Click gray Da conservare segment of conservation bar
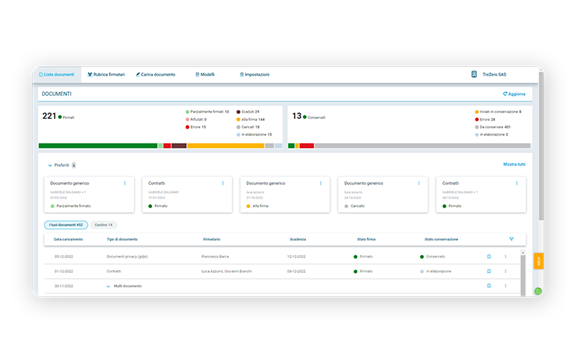This screenshot has height=362, width=576. pos(422,146)
